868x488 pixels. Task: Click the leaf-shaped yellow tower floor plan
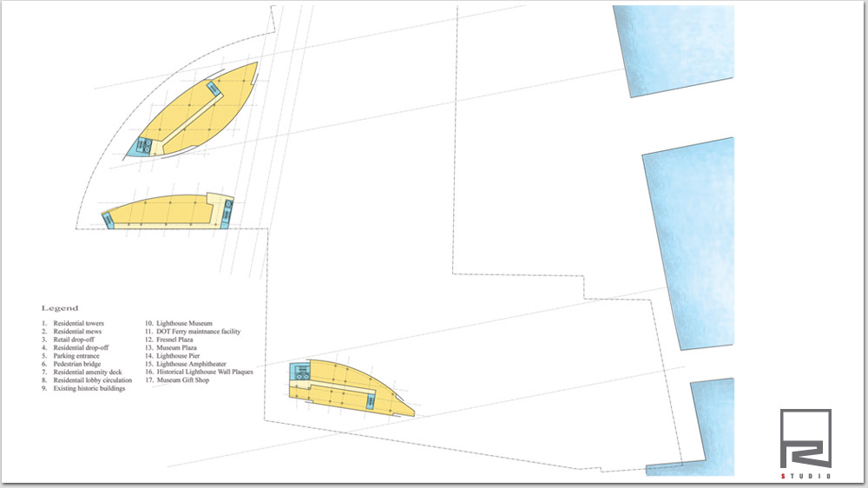(x=191, y=111)
